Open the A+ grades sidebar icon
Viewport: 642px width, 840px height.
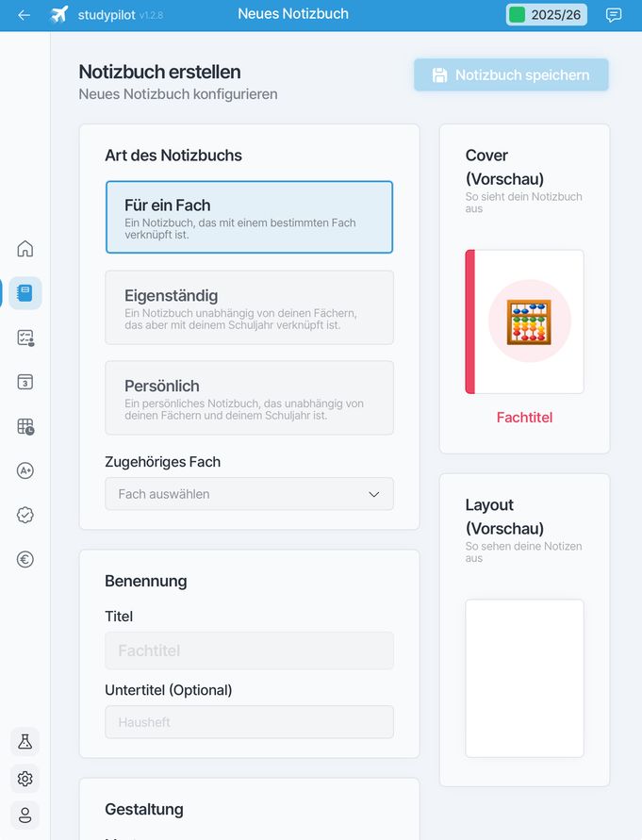pyautogui.click(x=25, y=470)
